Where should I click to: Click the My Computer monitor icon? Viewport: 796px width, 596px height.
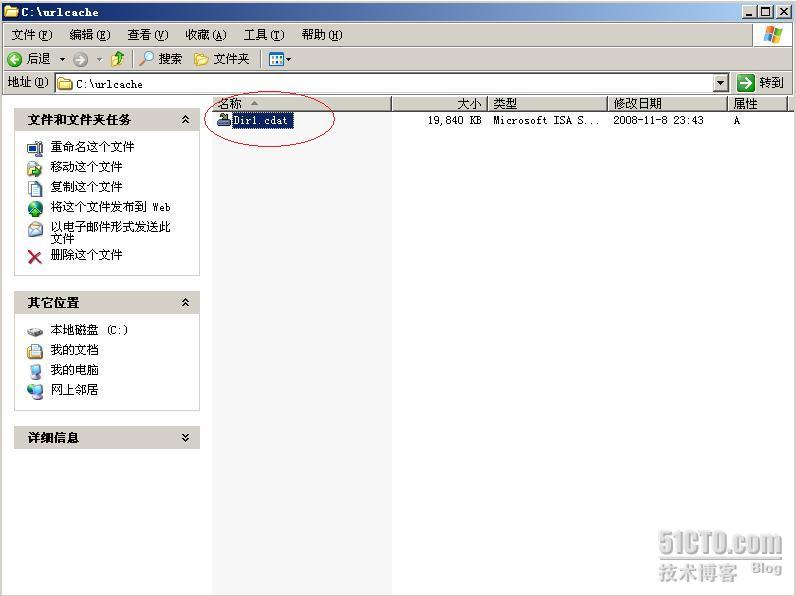35,372
